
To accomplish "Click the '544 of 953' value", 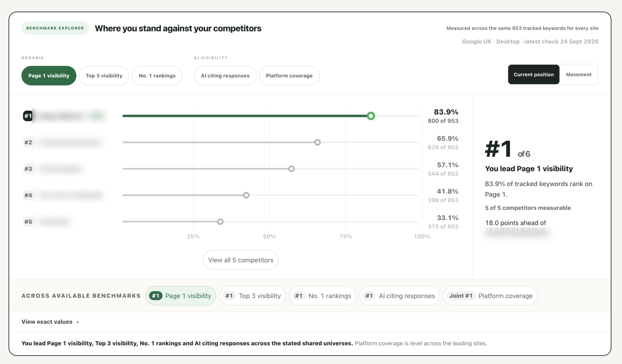I will click(x=443, y=174).
